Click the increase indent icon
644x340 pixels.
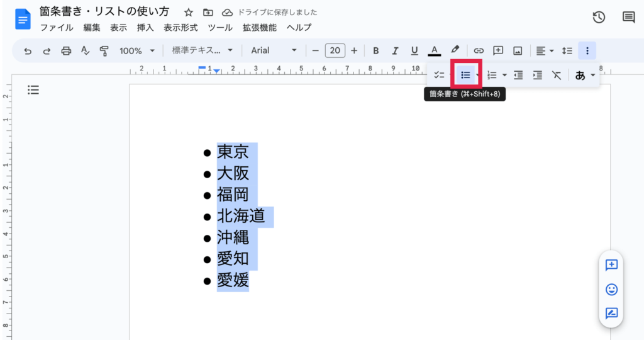[537, 76]
